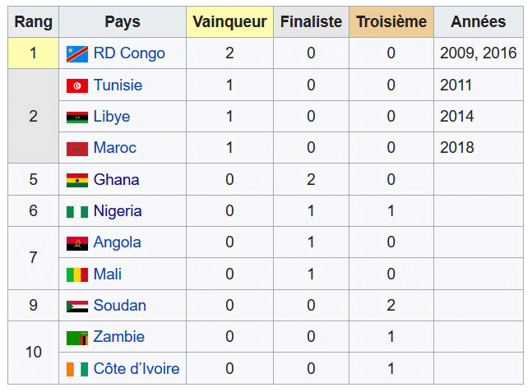Click the Années cell showing 2009, 2016
Image resolution: width=532 pixels, height=392 pixels.
click(x=478, y=53)
